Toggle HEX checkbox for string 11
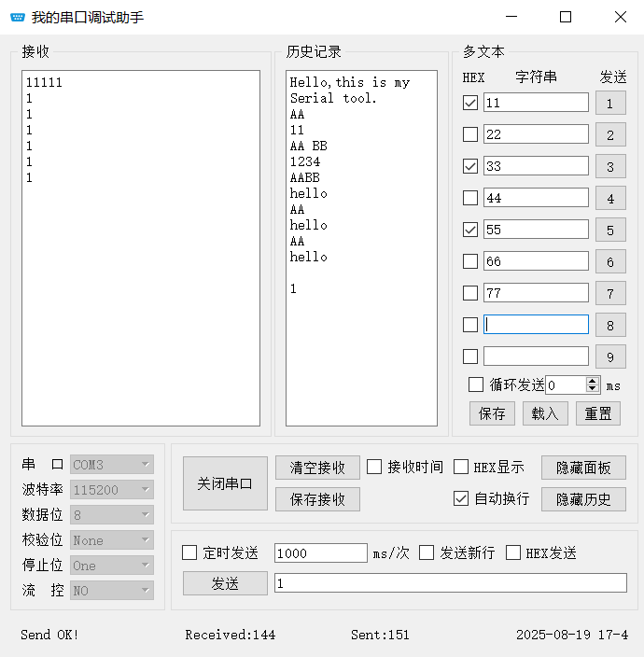 470,103
